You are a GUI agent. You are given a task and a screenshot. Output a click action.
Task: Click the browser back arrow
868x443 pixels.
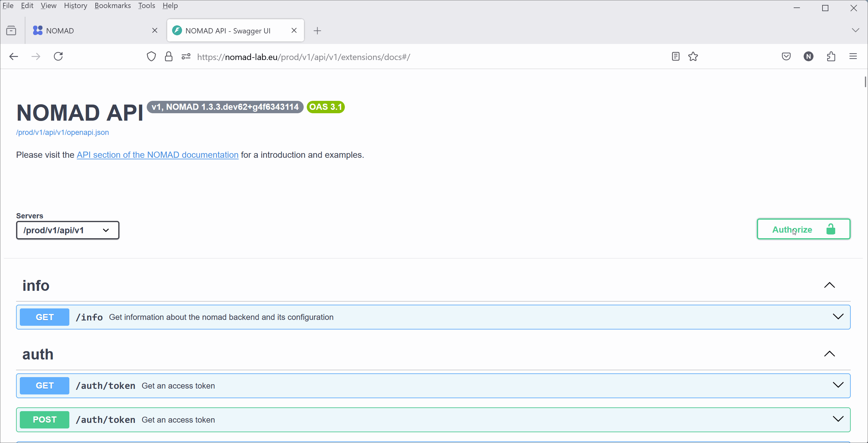click(x=14, y=57)
